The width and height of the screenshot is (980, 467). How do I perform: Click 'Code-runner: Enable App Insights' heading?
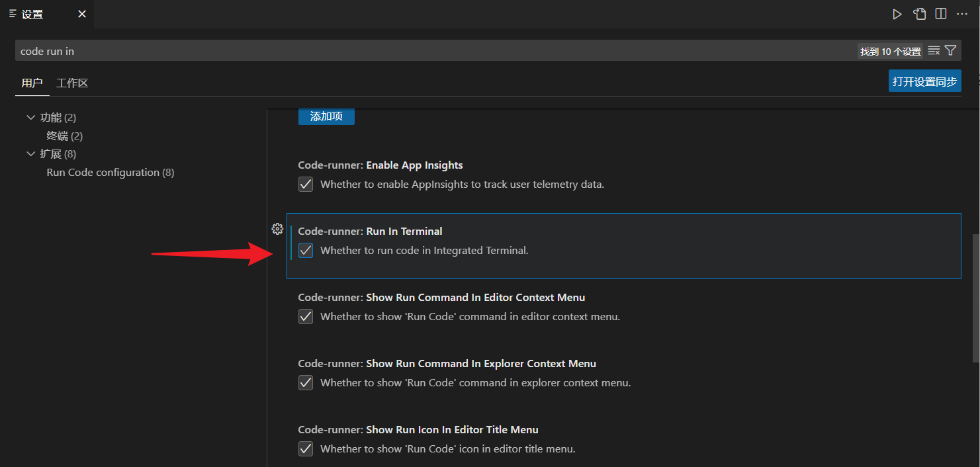[380, 165]
